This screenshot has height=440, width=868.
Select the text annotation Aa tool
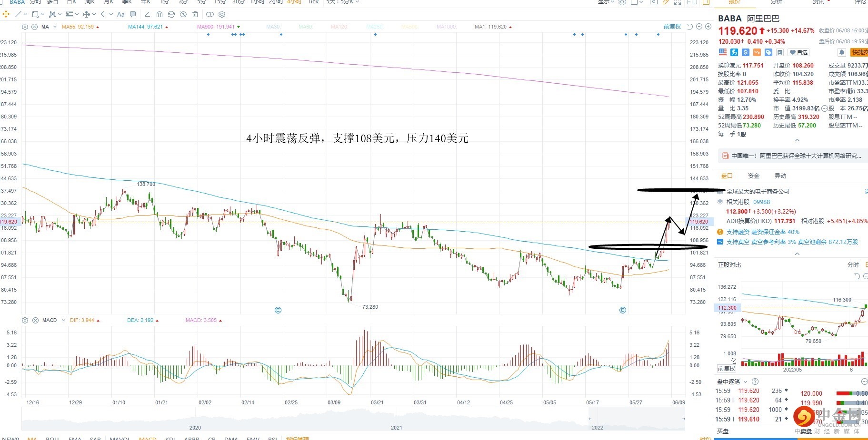pyautogui.click(x=120, y=14)
